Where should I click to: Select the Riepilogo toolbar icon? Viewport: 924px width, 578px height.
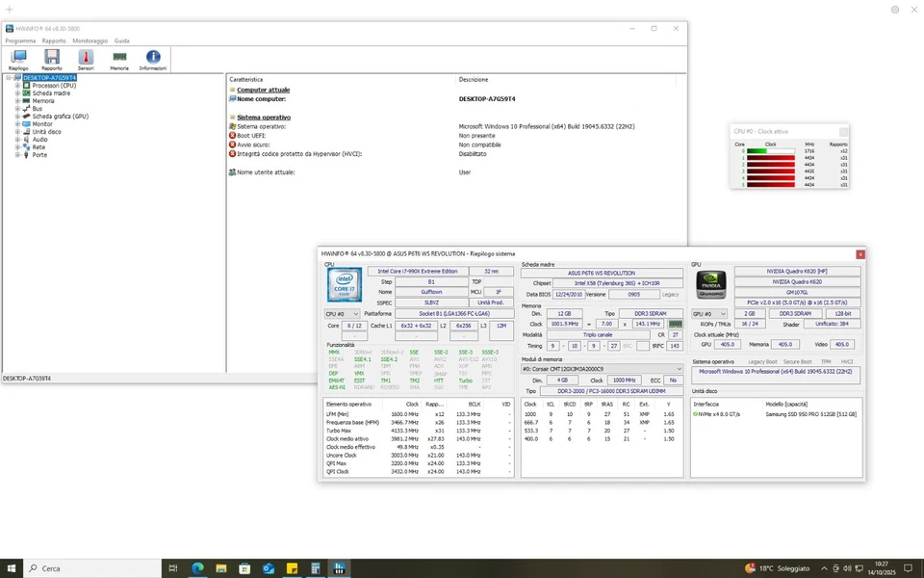(17, 59)
